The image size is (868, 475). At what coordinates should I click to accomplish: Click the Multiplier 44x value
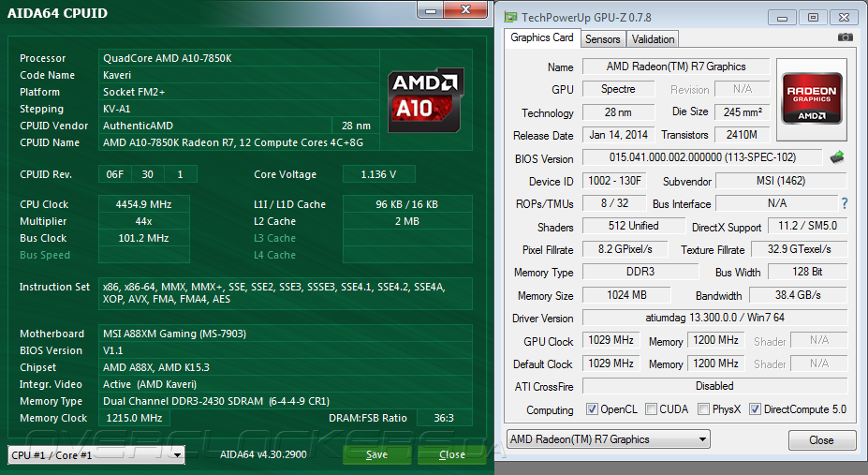click(144, 221)
